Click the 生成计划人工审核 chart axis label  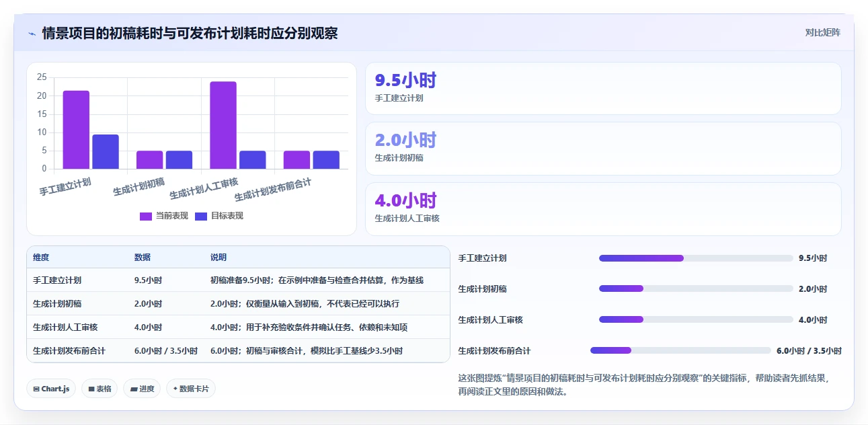(204, 189)
